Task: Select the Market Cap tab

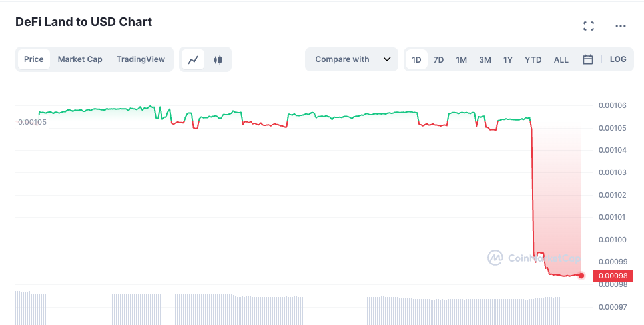Action: tap(80, 59)
